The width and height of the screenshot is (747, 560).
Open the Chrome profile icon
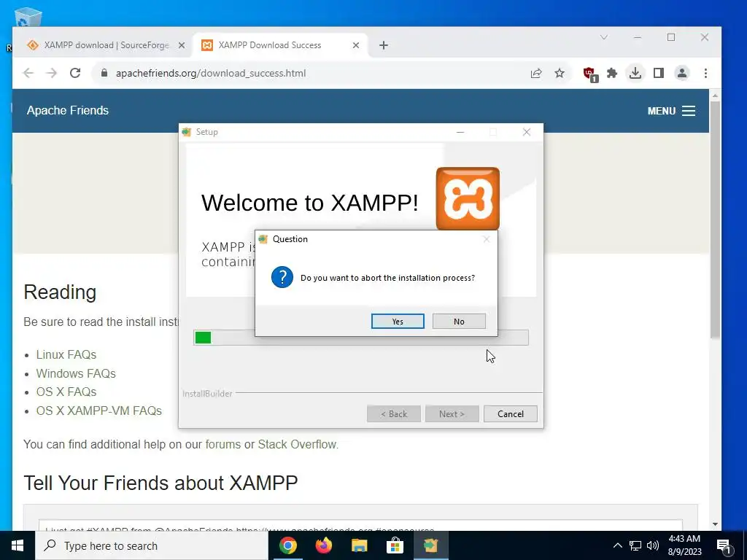pos(682,73)
